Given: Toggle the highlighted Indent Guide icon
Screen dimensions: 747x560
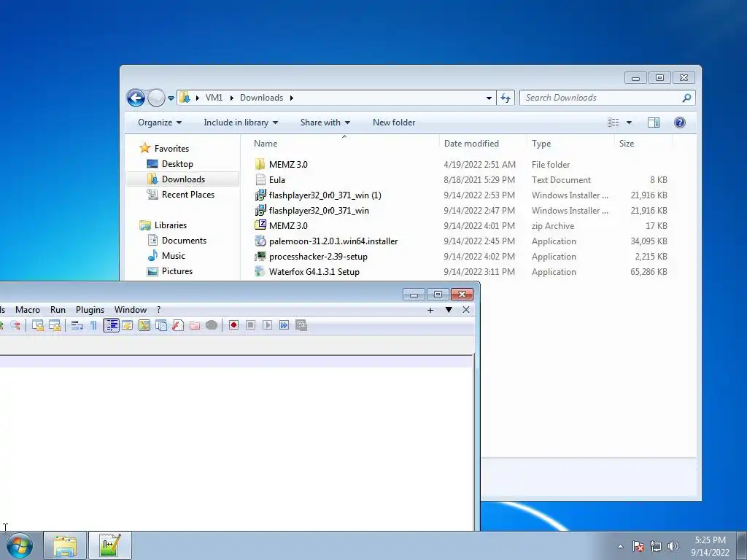Looking at the screenshot, I should [x=111, y=325].
